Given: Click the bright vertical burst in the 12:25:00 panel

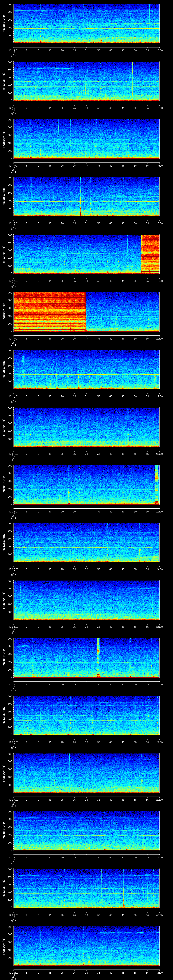Looking at the screenshot, I should (x=98, y=658).
